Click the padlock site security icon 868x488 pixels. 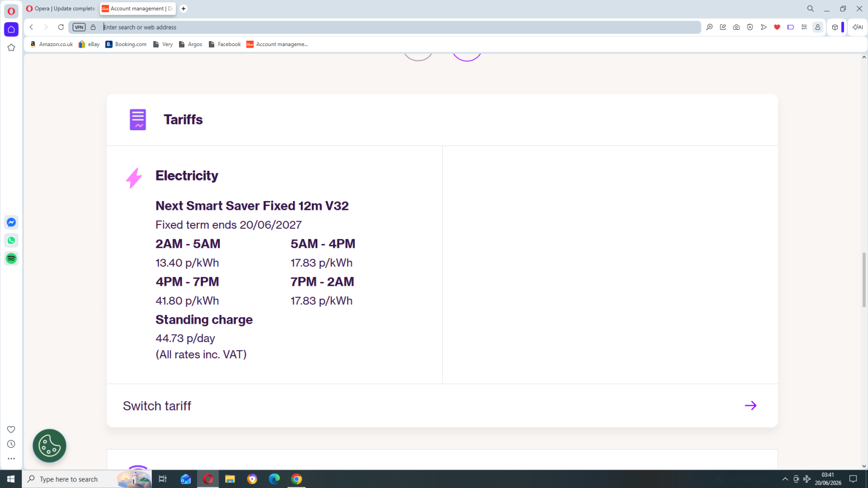click(x=93, y=27)
